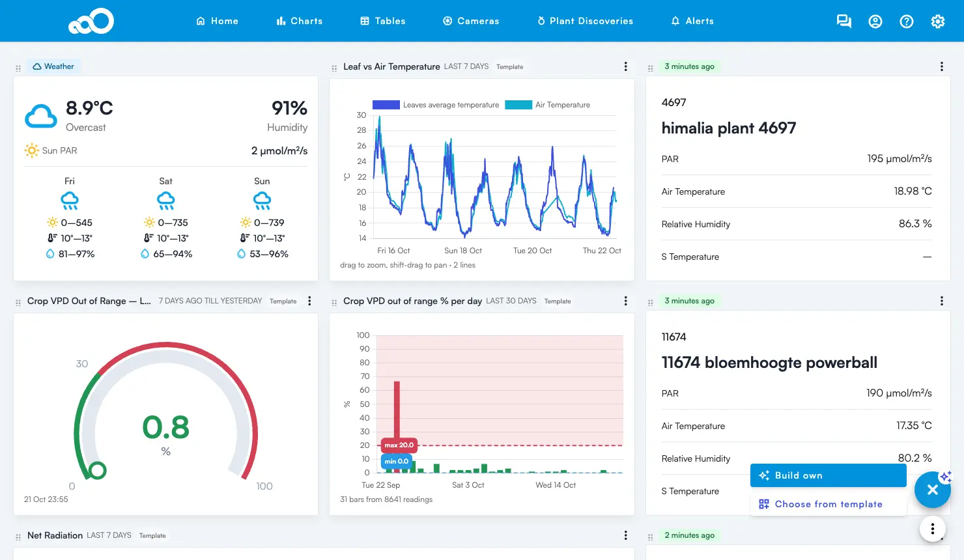Open Crop VPD per day options menu

click(626, 301)
